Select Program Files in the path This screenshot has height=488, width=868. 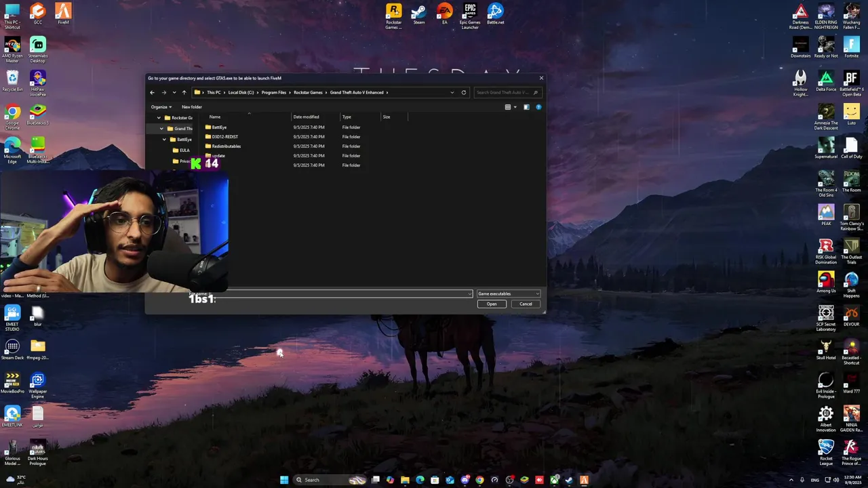click(x=274, y=92)
